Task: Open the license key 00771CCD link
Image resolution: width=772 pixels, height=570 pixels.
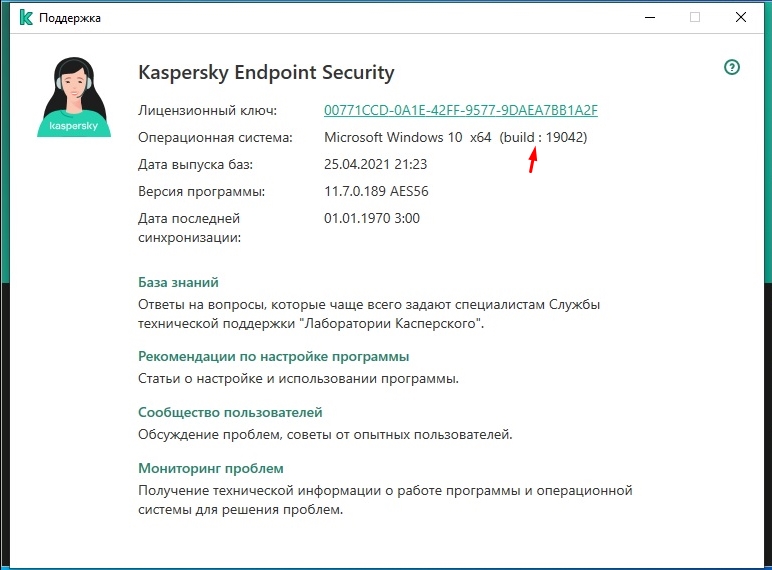Action: click(x=461, y=110)
